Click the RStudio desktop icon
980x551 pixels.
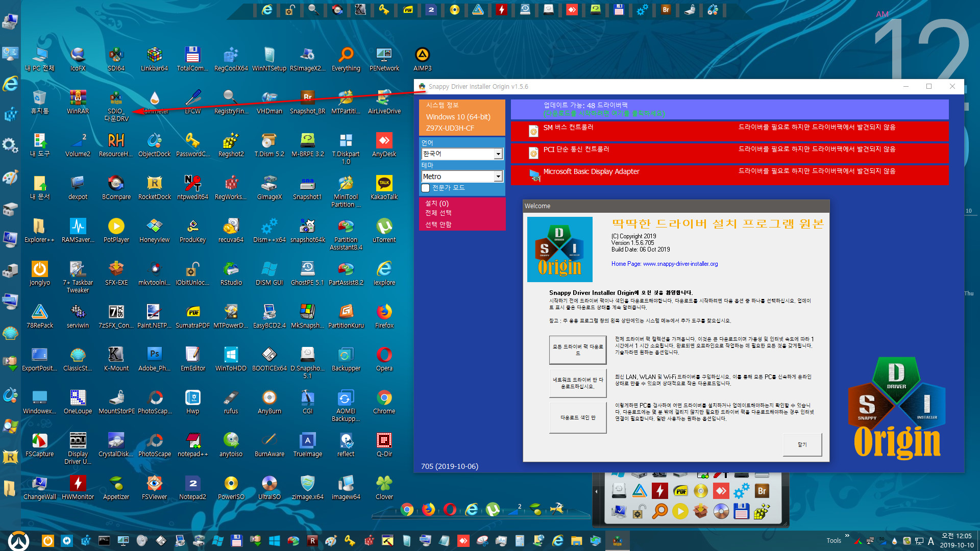point(231,273)
